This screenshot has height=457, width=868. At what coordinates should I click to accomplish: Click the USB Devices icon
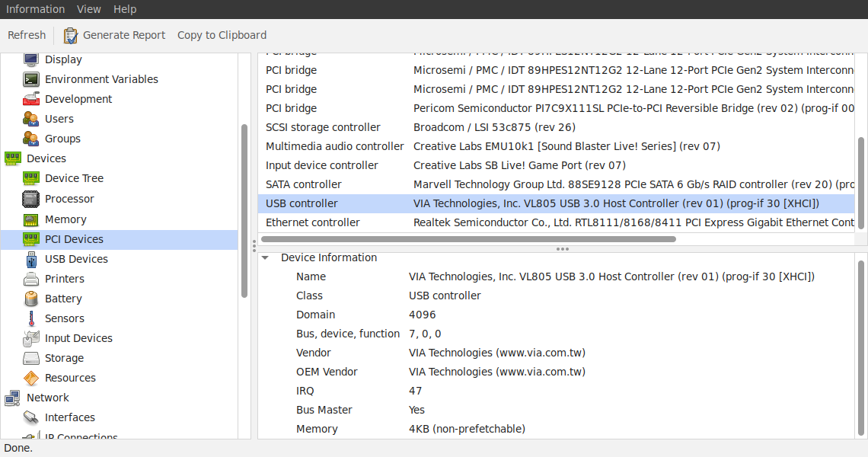point(31,259)
